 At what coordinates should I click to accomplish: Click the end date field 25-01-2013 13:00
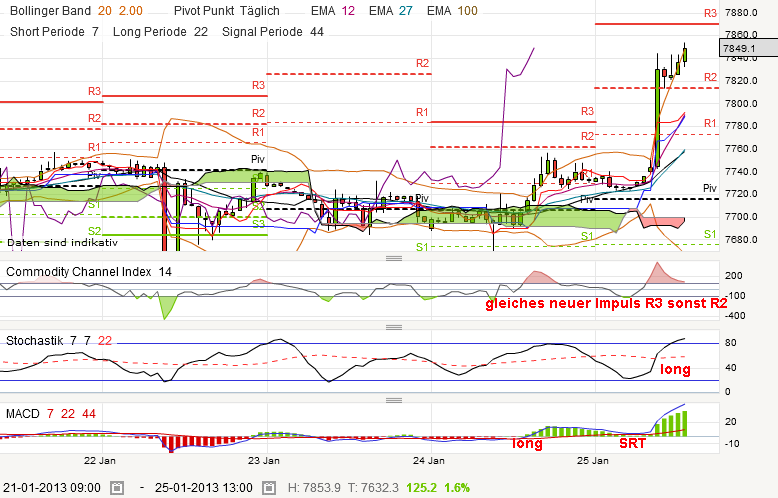point(203,488)
